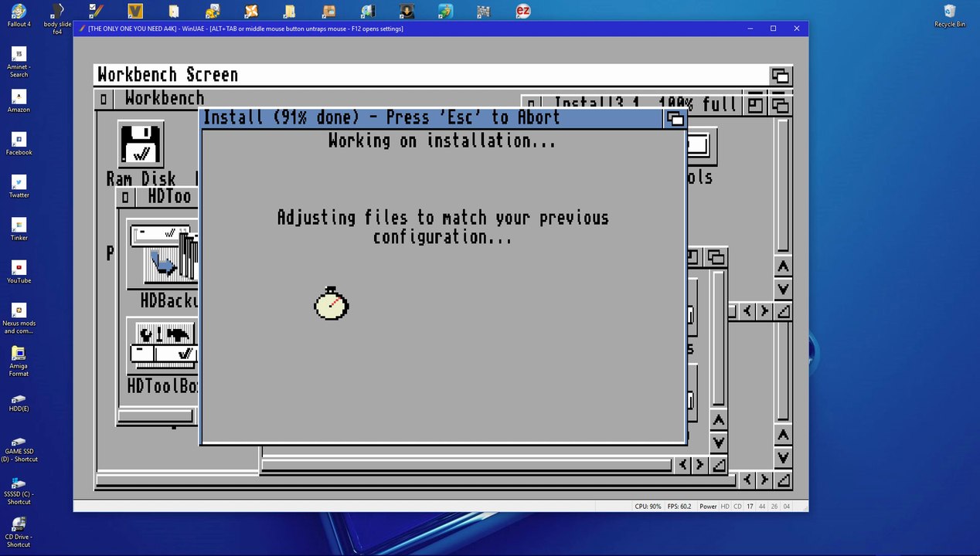The height and width of the screenshot is (556, 980).
Task: Click the CPU: 90% readout
Action: [648, 507]
